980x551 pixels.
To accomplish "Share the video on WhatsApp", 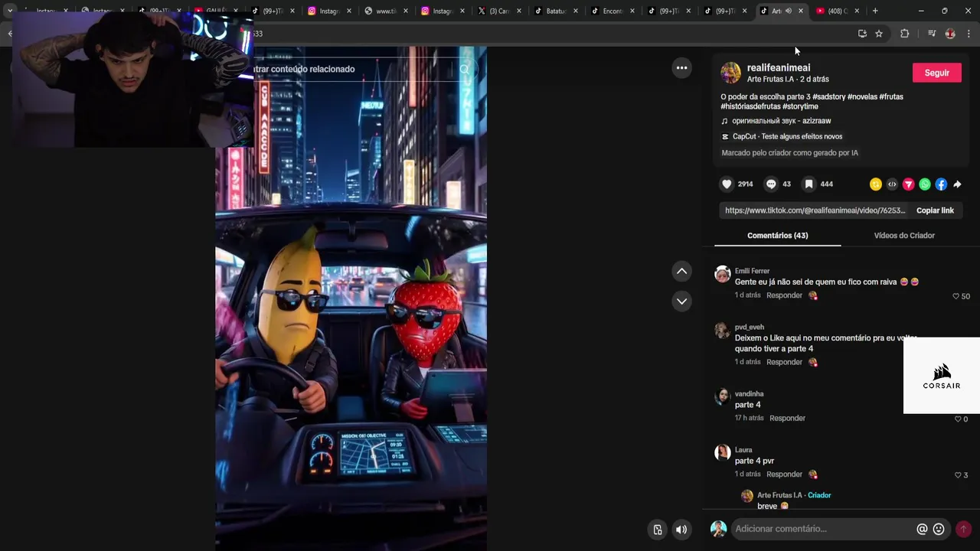I will click(925, 184).
